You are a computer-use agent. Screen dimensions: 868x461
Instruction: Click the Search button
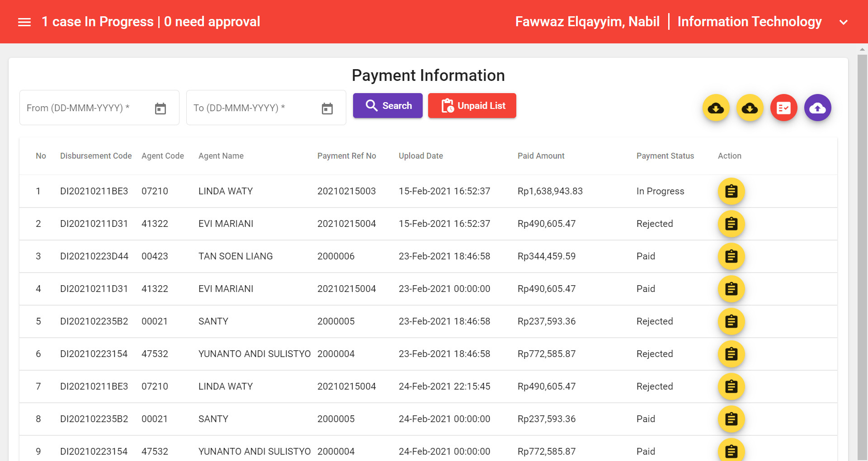pyautogui.click(x=387, y=105)
